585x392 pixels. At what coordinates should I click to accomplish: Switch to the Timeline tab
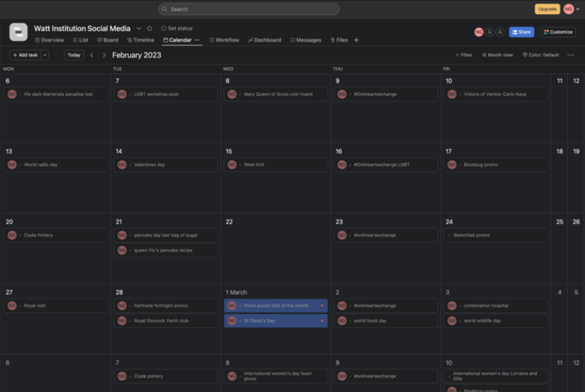(141, 40)
